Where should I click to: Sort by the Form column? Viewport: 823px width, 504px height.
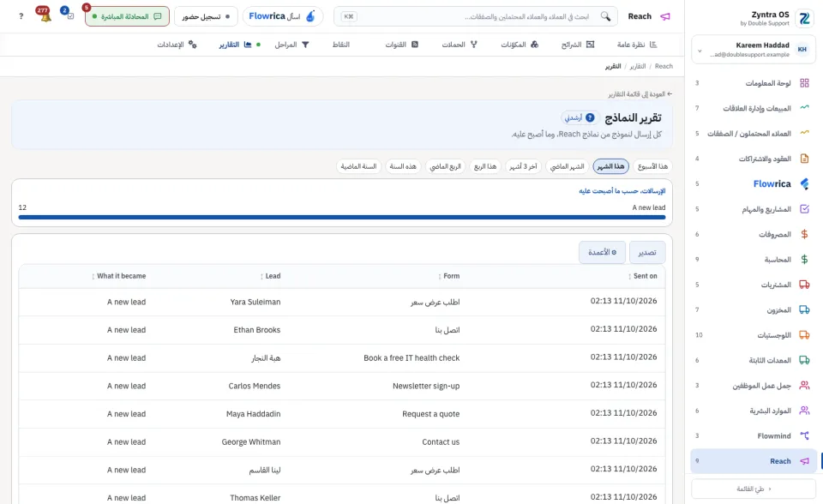[448, 276]
